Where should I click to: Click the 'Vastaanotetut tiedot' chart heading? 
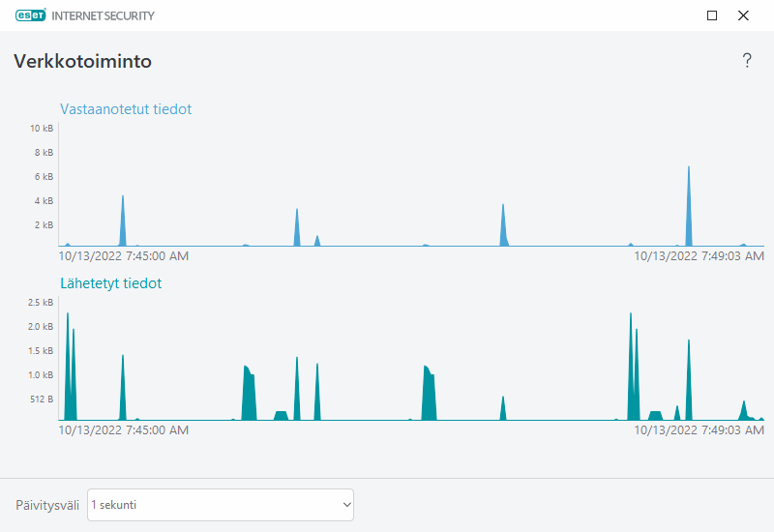pos(126,109)
